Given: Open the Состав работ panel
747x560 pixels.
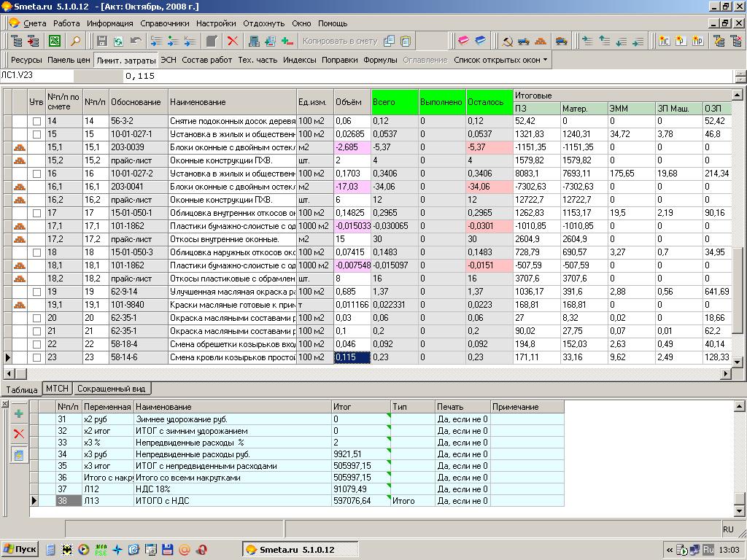Looking at the screenshot, I should click(206, 60).
